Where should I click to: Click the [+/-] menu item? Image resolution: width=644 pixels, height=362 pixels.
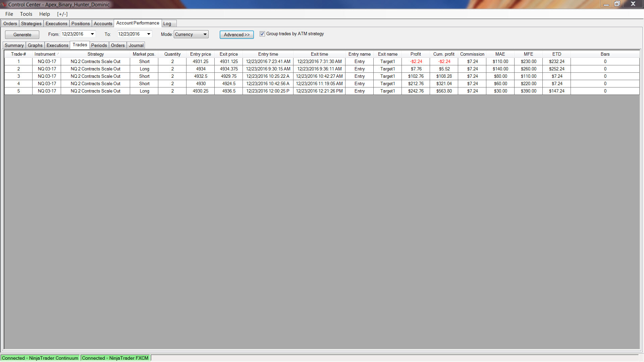(62, 14)
